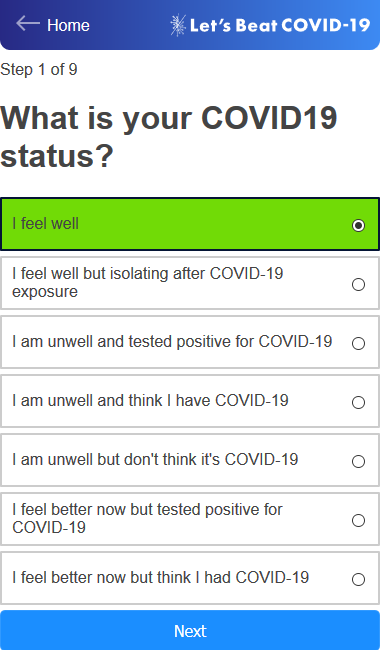This screenshot has width=380, height=650.
Task: Choose 'I am unwell and tested positive for COVID-19' text
Action: pyautogui.click(x=172, y=342)
